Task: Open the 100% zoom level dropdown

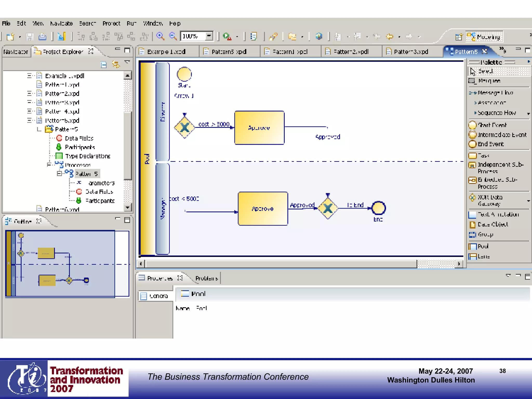Action: [209, 36]
